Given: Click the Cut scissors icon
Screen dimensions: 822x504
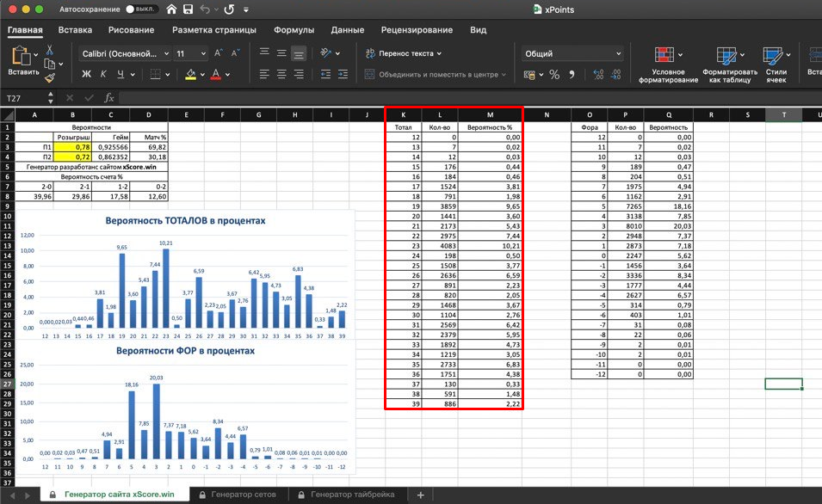Looking at the screenshot, I should 50,50.
